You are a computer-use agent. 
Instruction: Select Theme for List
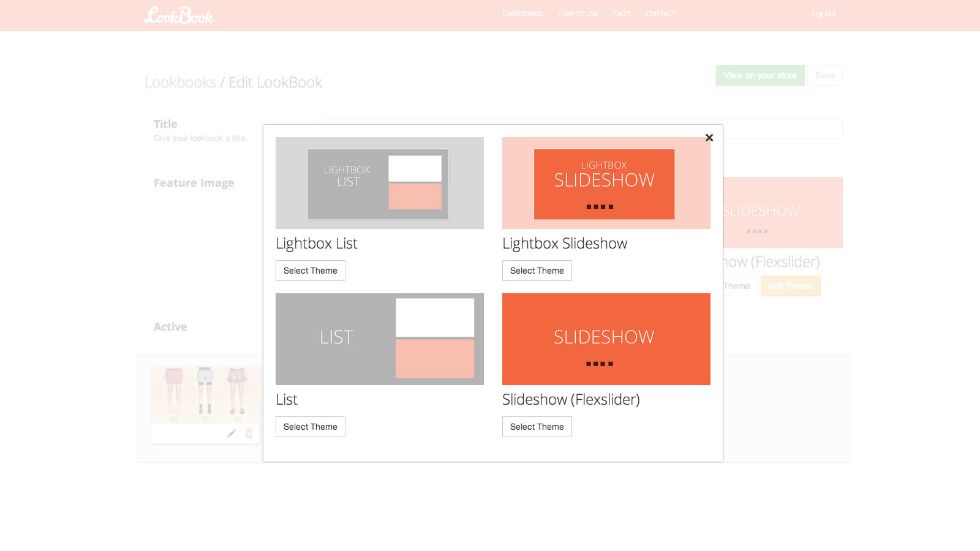pyautogui.click(x=310, y=426)
